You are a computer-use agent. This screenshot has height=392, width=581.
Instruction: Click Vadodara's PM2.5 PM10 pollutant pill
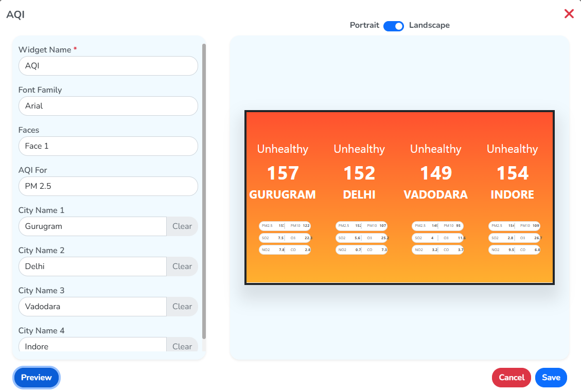click(437, 226)
